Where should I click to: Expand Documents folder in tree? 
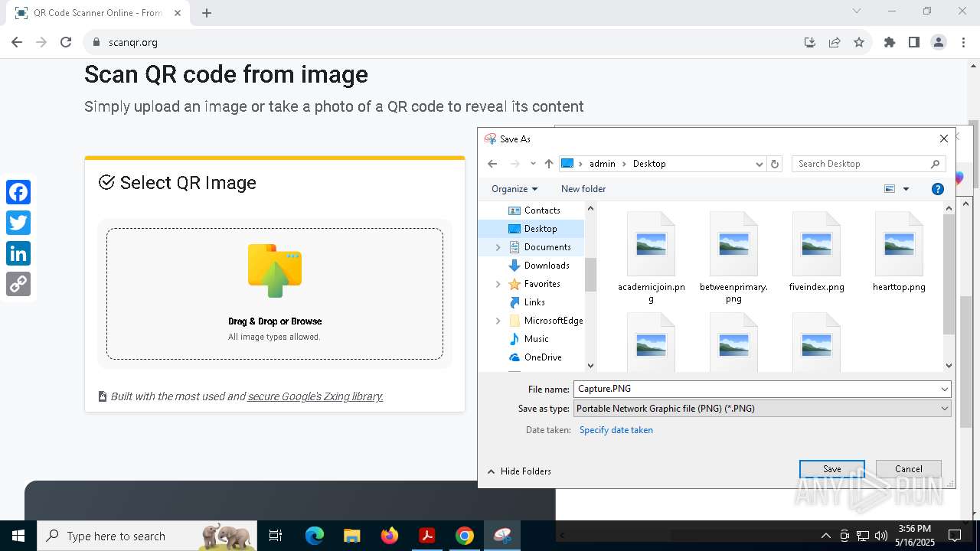click(498, 247)
